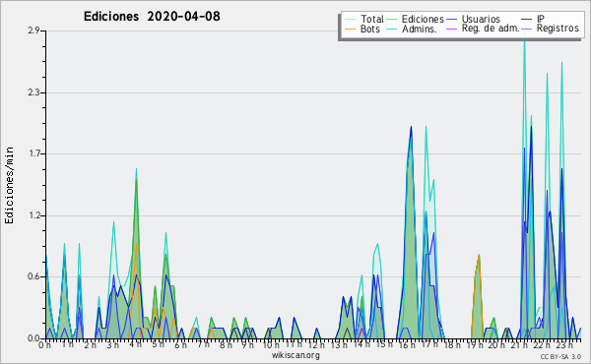The image size is (591, 364).
Task: Click the Total legend line swatch
Action: coord(350,20)
